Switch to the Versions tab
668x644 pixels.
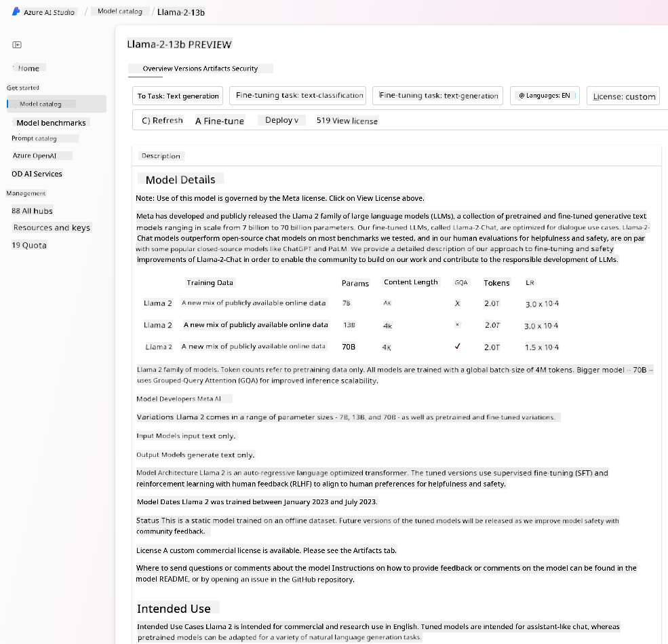pos(188,69)
